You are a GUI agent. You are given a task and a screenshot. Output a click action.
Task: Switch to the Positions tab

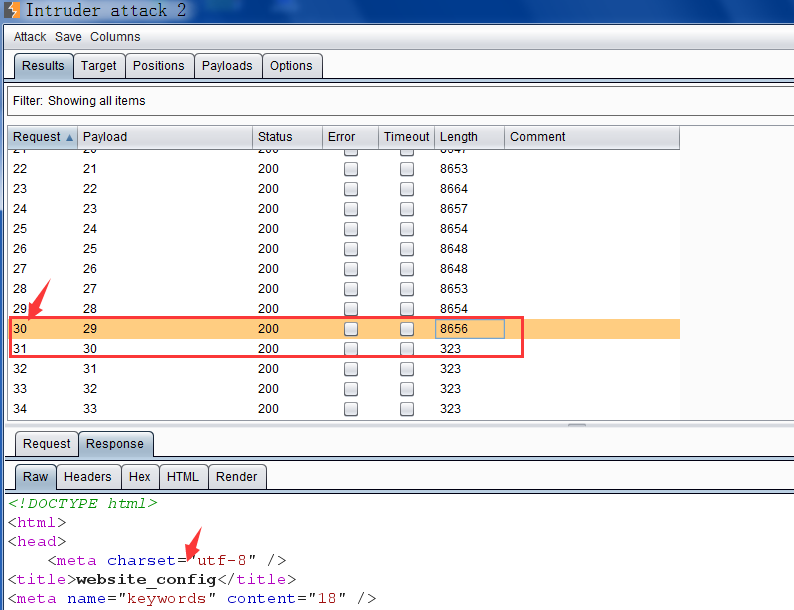pos(158,66)
